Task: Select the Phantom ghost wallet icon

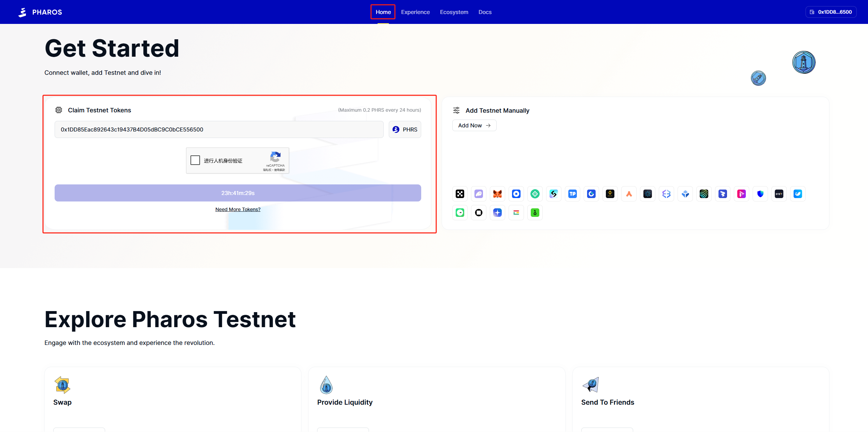Action: 479,194
